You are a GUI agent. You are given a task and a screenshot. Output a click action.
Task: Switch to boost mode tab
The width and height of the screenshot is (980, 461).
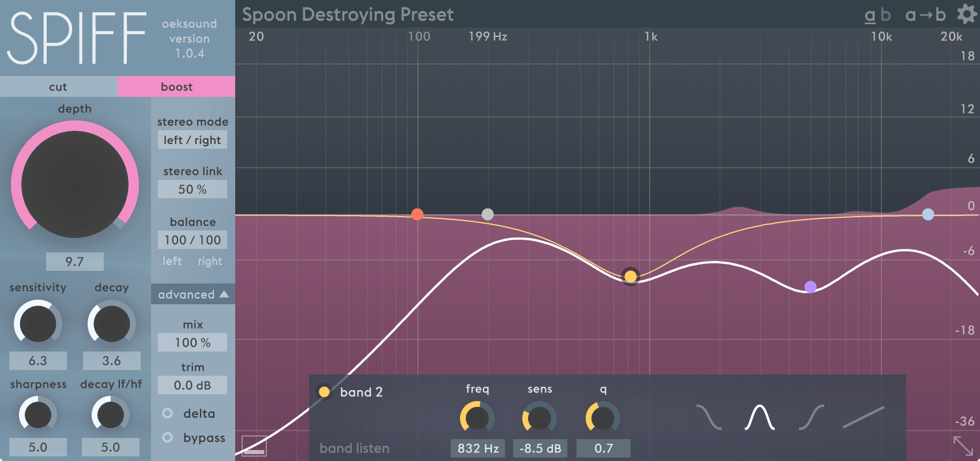(176, 86)
